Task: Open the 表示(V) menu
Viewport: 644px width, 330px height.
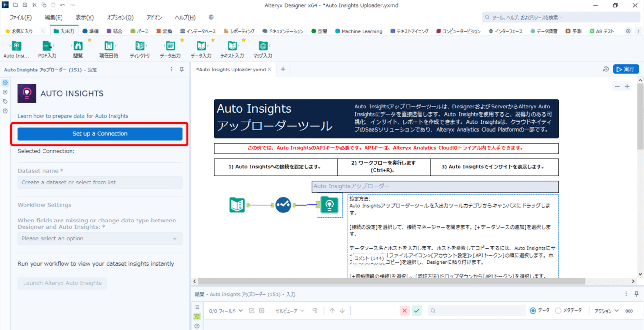Action: pyautogui.click(x=85, y=17)
